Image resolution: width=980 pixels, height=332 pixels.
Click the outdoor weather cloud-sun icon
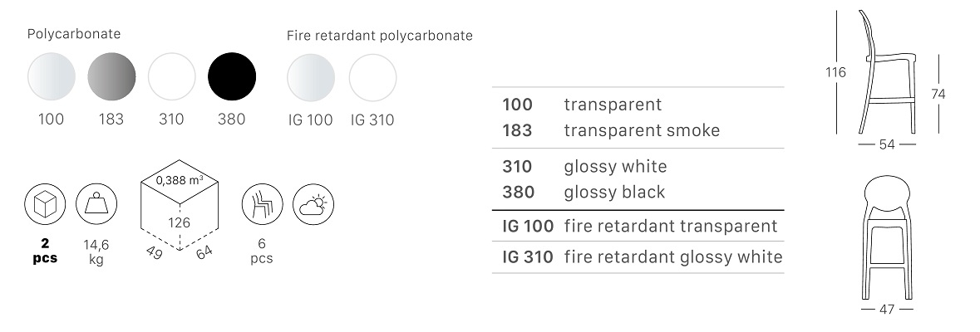coord(313,204)
